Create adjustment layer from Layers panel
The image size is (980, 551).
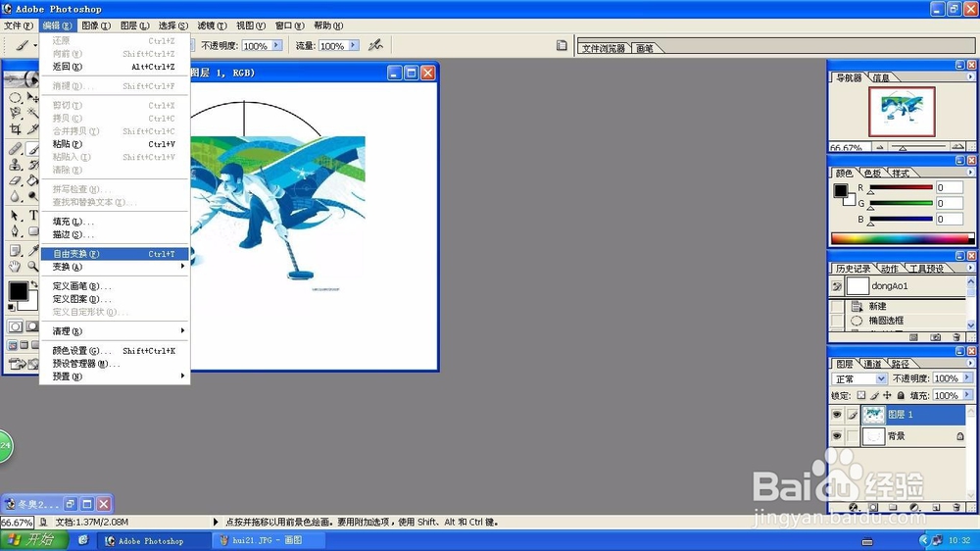[914, 507]
